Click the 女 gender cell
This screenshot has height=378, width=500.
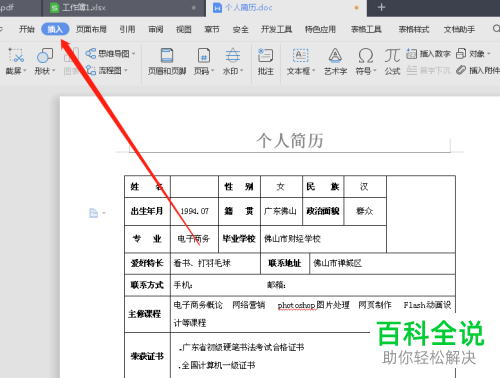[281, 186]
